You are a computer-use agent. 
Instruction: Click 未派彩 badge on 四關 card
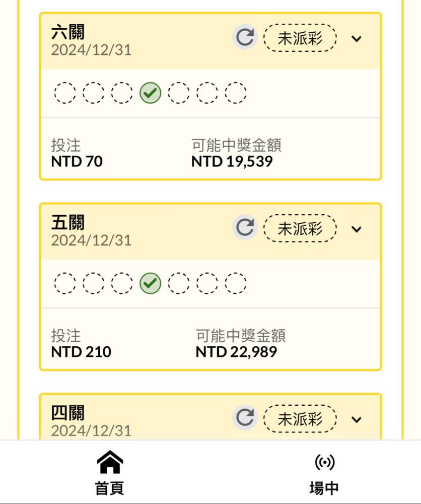click(x=300, y=418)
